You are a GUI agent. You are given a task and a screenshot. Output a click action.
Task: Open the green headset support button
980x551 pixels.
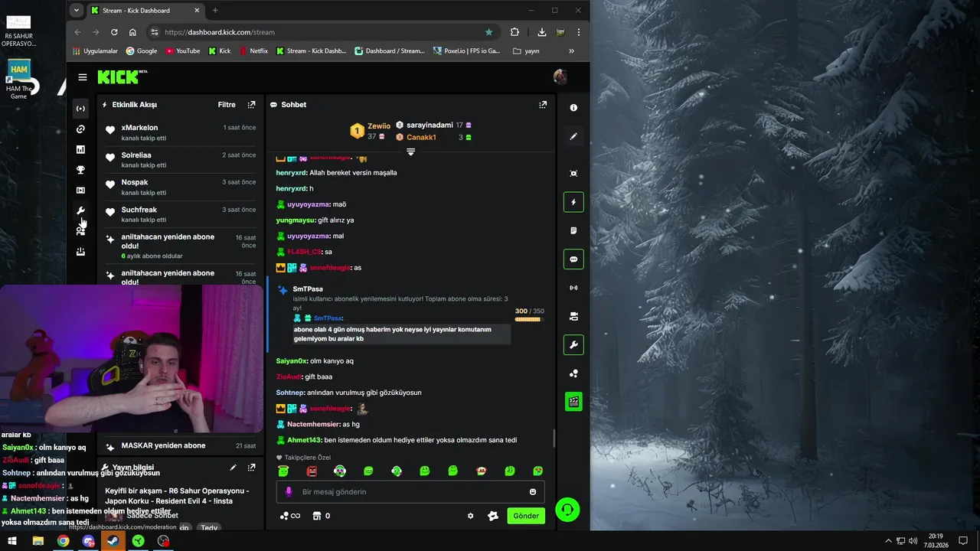567,510
